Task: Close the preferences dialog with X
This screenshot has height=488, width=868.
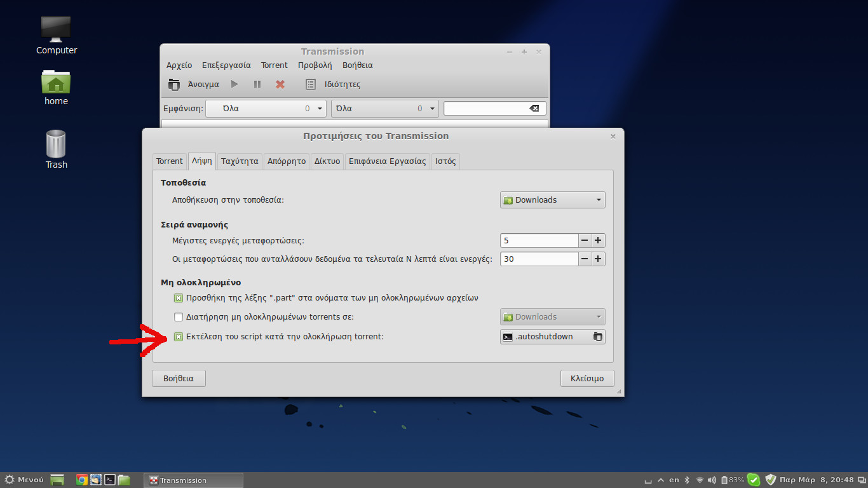Action: tap(613, 136)
